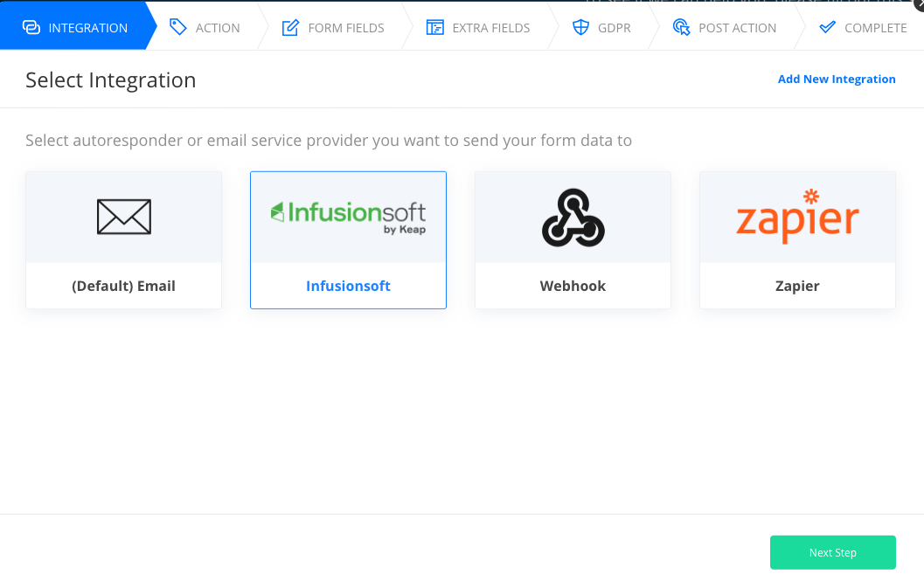Click the Complete double-checkmark icon
Screen dimensions: 924x581
[x=827, y=27]
